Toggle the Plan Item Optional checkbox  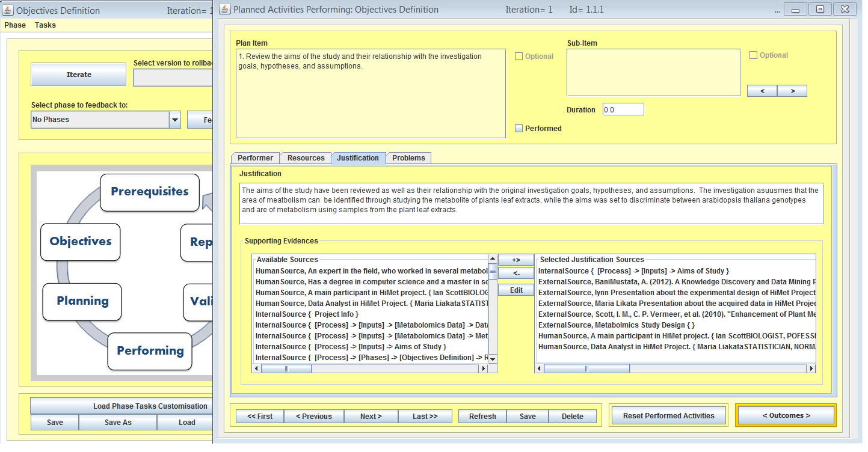coord(519,56)
